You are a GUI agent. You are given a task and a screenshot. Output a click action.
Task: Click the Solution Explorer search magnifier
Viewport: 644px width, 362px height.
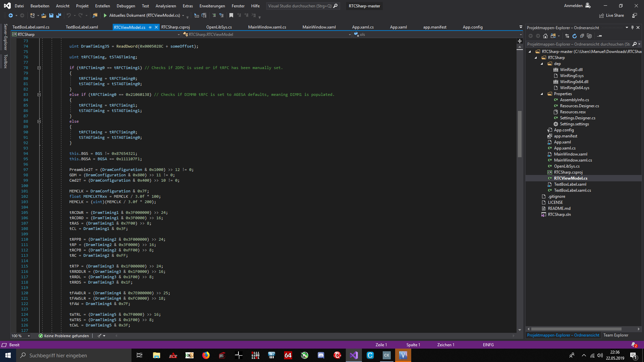click(x=635, y=44)
